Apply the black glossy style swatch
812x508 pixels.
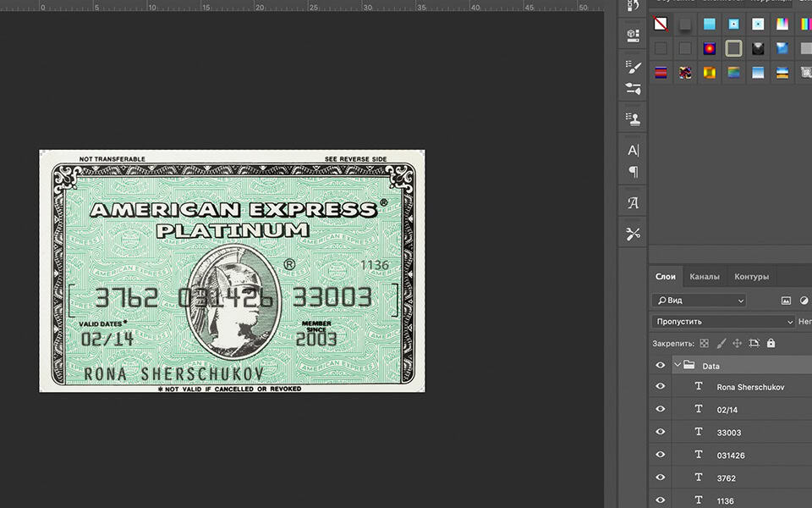(x=758, y=48)
